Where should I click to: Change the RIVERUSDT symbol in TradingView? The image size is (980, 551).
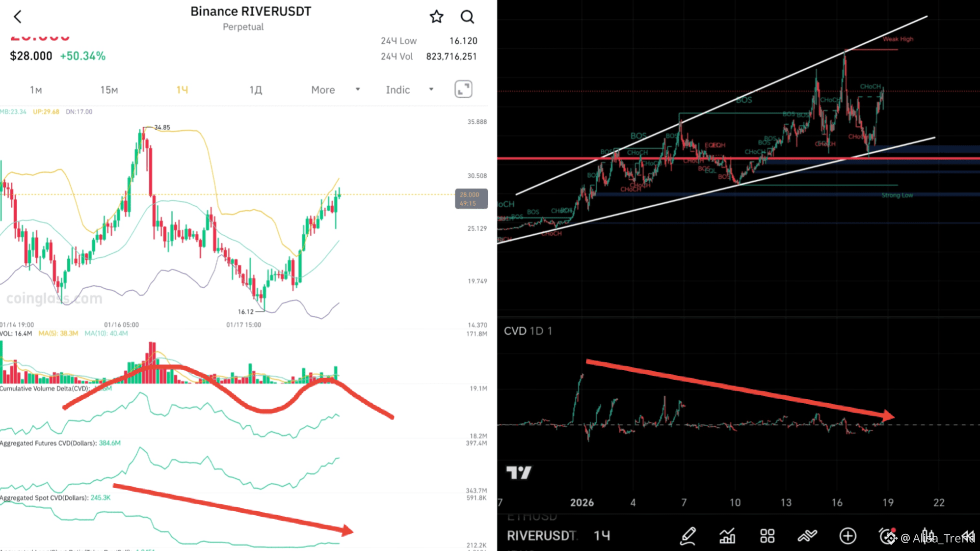541,536
